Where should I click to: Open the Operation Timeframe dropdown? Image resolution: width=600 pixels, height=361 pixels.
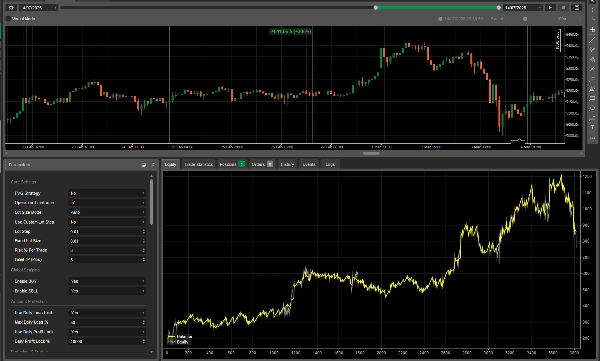[x=107, y=203]
